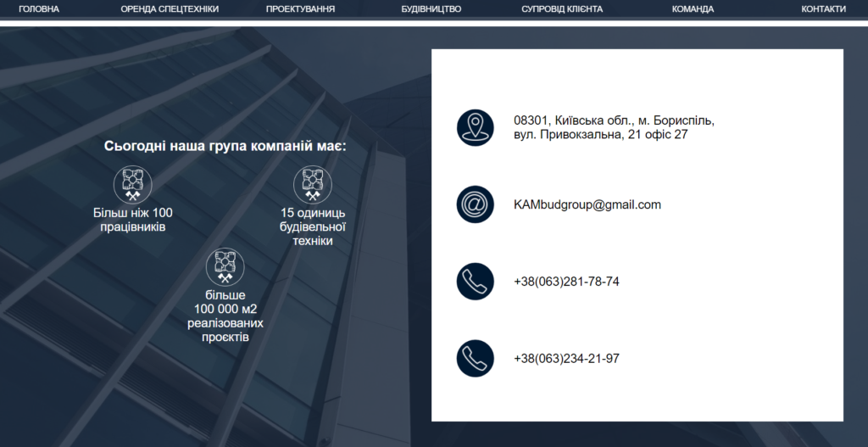Click the '15 одиниць будівельної техніки' text
The height and width of the screenshot is (447, 868).
click(312, 226)
